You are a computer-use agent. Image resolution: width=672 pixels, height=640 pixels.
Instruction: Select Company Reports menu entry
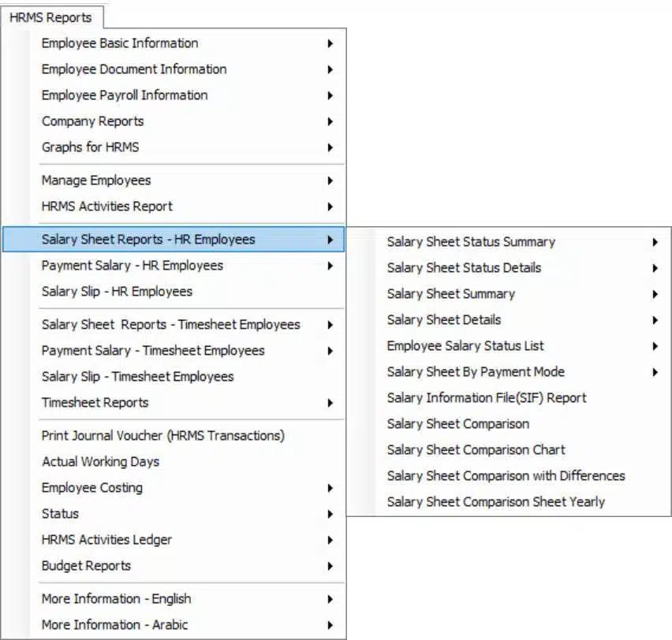click(x=174, y=121)
